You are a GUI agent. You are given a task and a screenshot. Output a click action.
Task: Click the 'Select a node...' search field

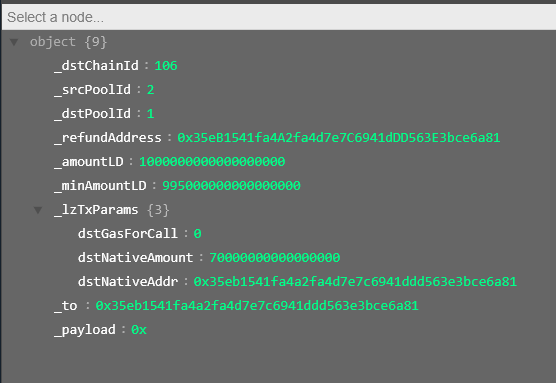pyautogui.click(x=279, y=17)
